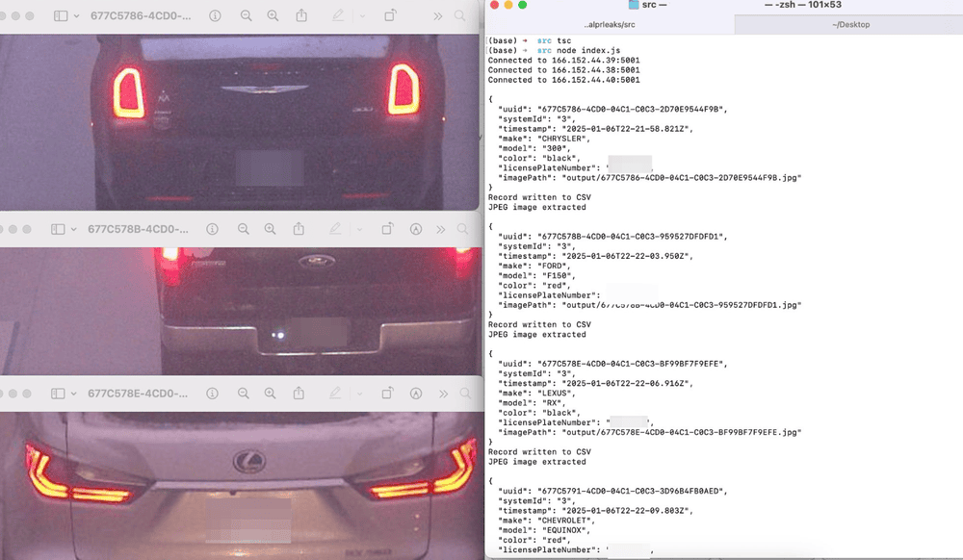
Task: Close the Terminal window with red button
Action: pyautogui.click(x=494, y=5)
